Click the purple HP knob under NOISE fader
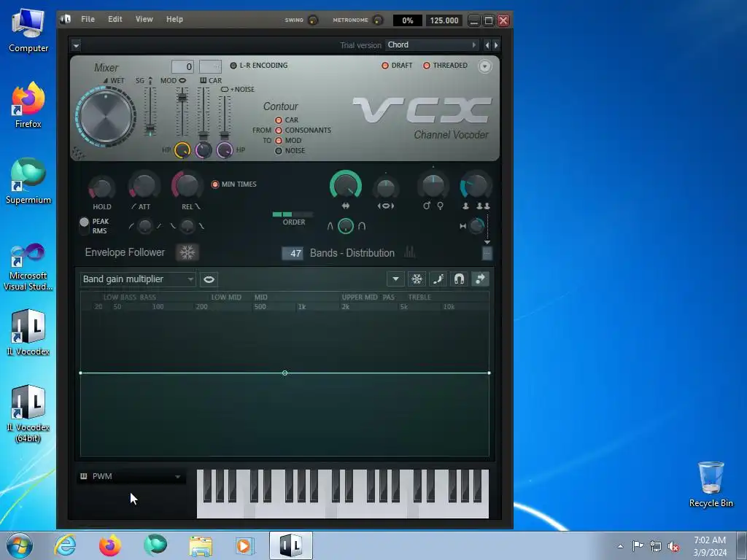This screenshot has width=747, height=560. point(225,150)
